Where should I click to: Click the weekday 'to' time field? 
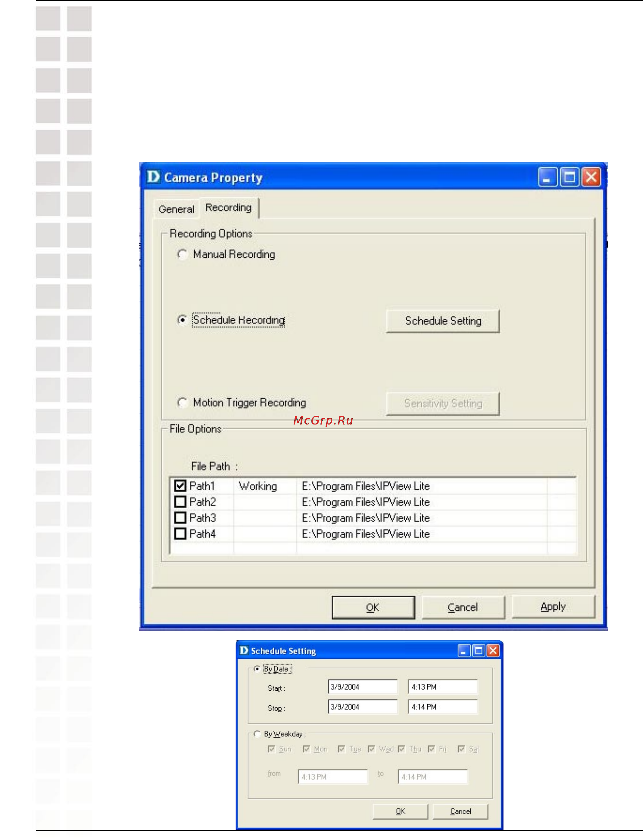pos(433,777)
